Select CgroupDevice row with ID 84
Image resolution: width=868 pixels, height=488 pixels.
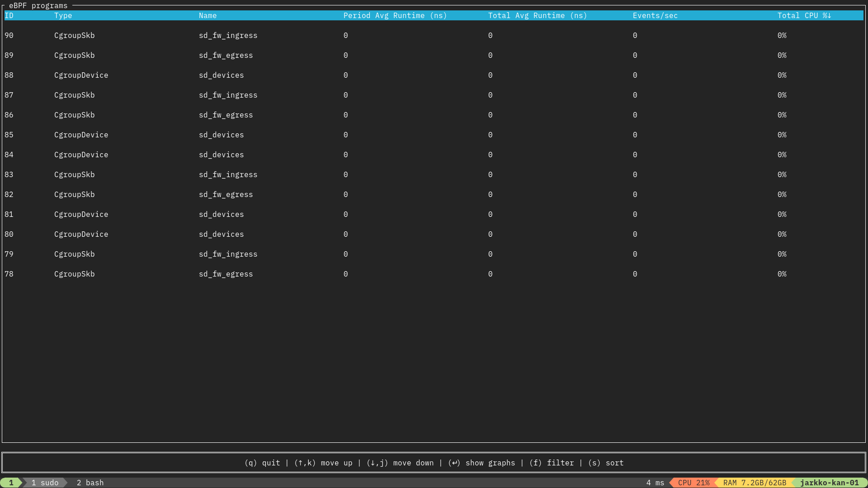click(x=81, y=155)
